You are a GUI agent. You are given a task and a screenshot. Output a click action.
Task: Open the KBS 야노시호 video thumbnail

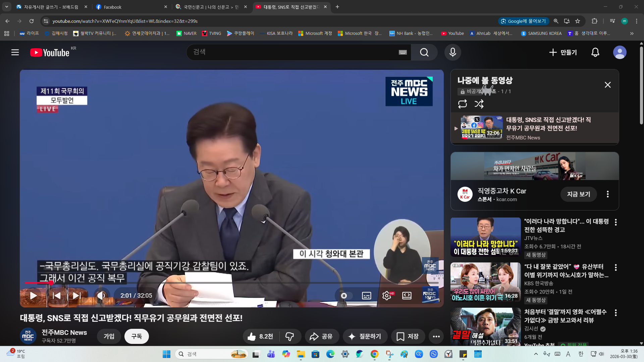point(485,282)
